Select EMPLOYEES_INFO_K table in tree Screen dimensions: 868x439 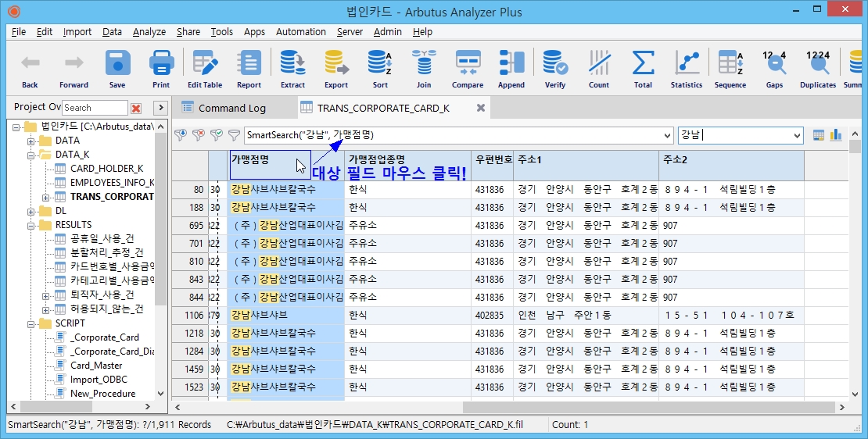(112, 183)
